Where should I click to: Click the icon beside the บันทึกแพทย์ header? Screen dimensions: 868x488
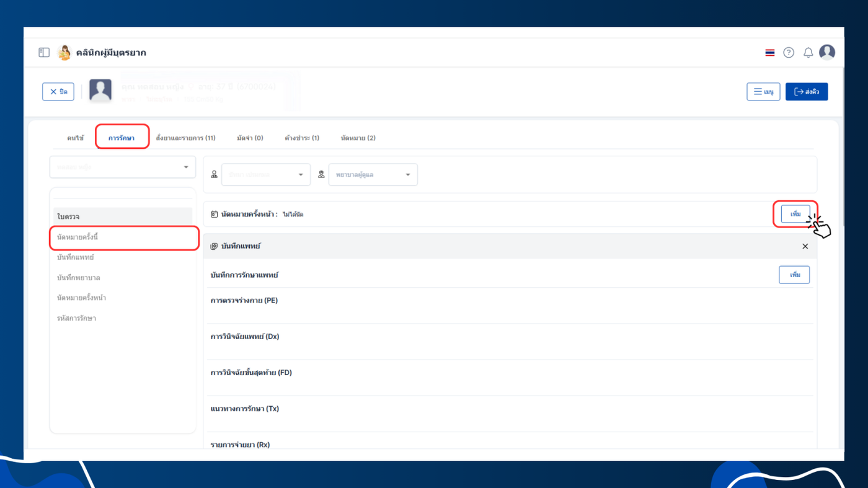pos(214,246)
